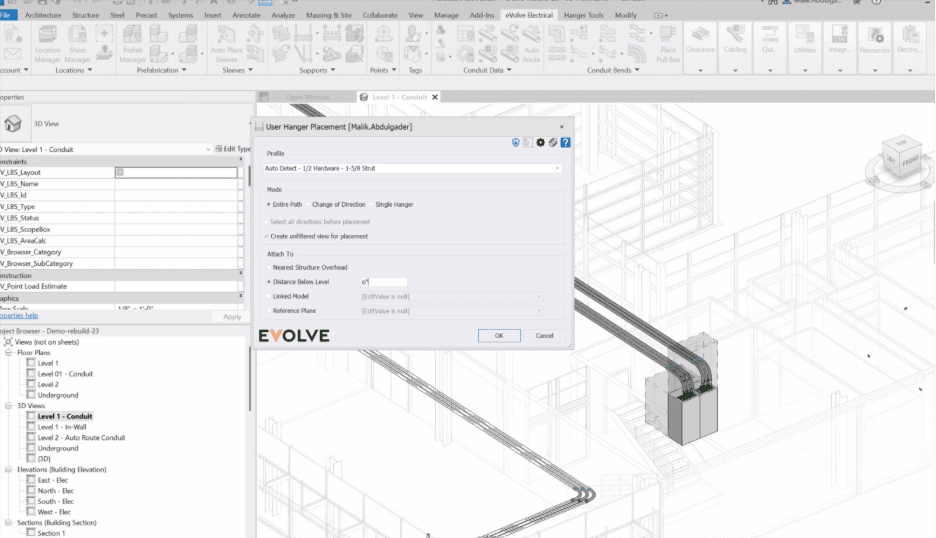Click the large conduit elbow bend icon
The image size is (936, 538).
(x=637, y=54)
